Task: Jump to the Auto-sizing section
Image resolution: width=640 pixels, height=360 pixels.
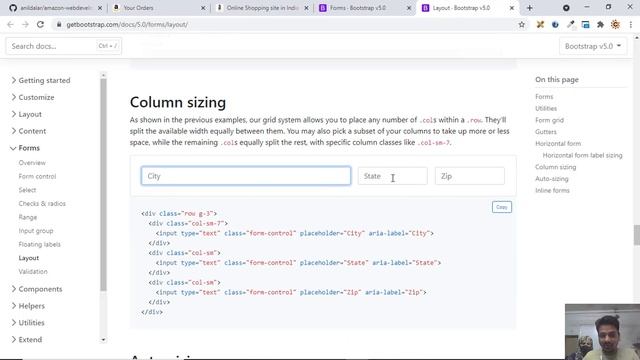Action: (x=551, y=179)
